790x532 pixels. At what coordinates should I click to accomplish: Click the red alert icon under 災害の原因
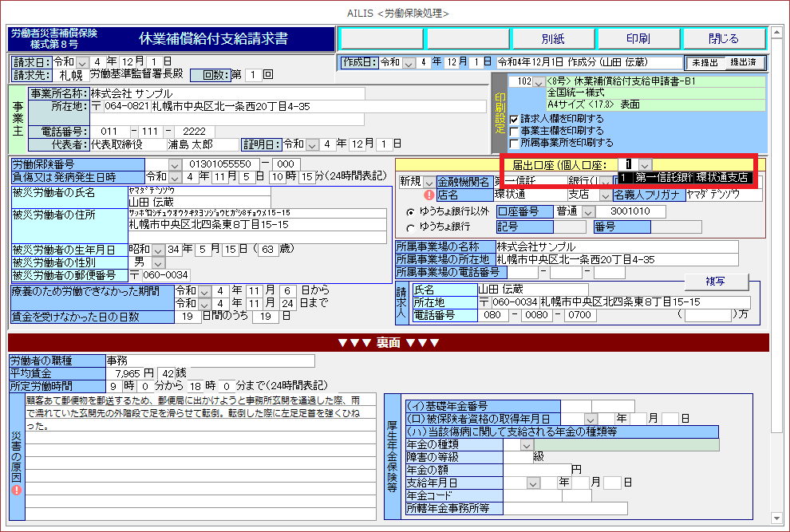[17, 490]
